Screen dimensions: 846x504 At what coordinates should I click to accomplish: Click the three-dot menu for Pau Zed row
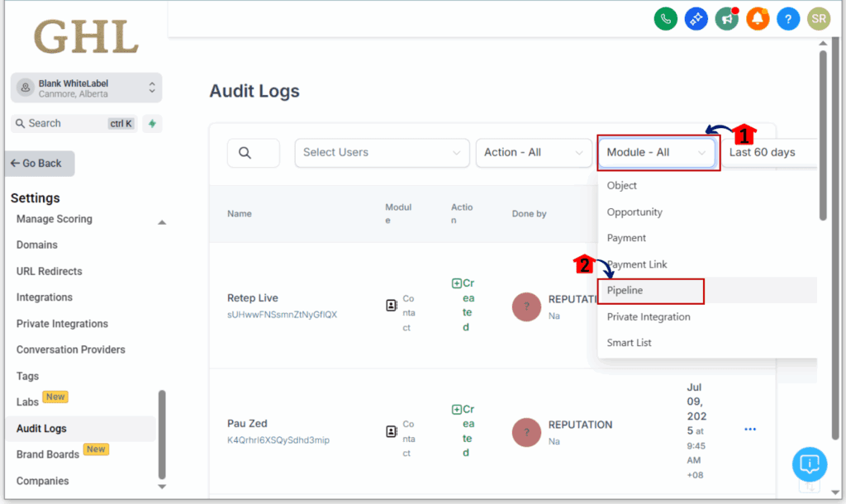point(750,430)
